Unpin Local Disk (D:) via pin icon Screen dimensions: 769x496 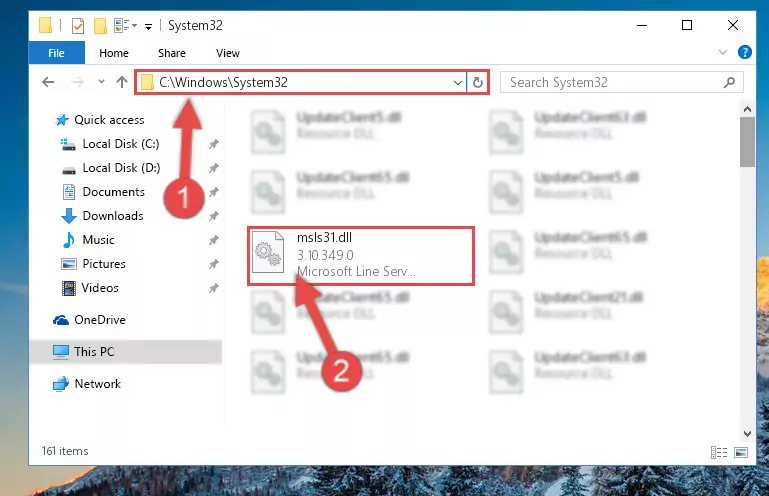[x=213, y=168]
